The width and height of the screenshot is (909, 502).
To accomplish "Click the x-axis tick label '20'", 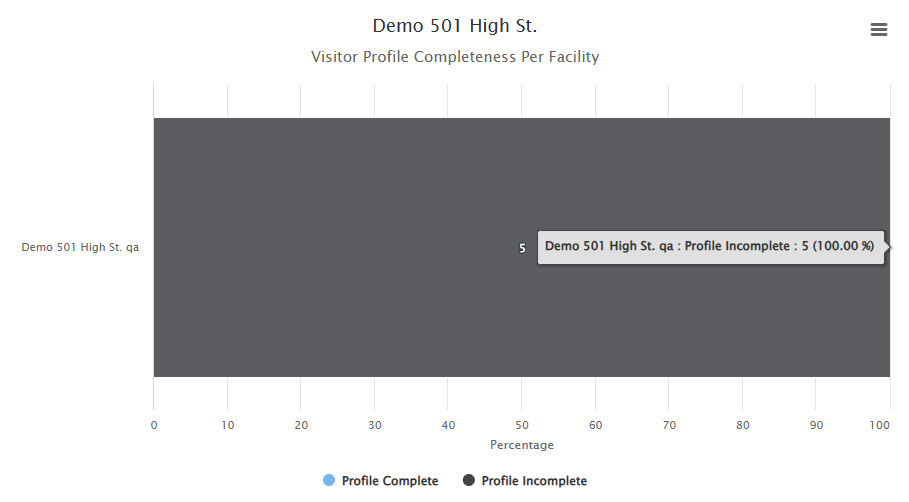I will [301, 425].
